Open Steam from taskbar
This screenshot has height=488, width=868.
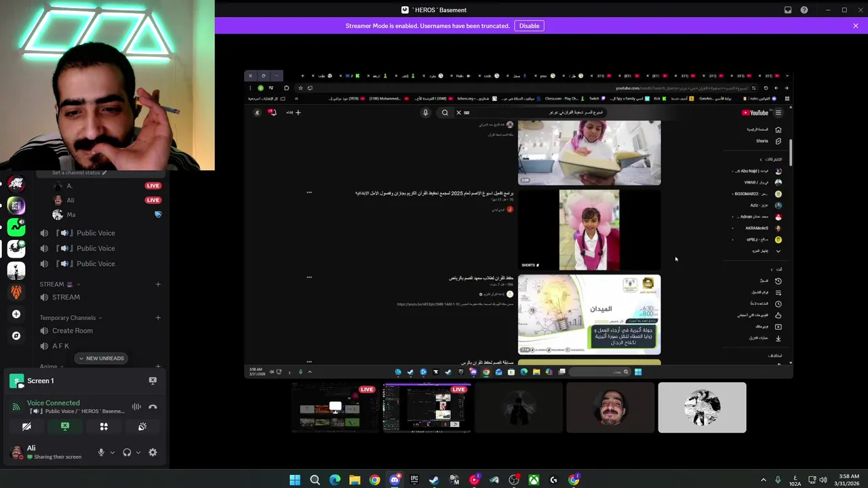point(434,480)
